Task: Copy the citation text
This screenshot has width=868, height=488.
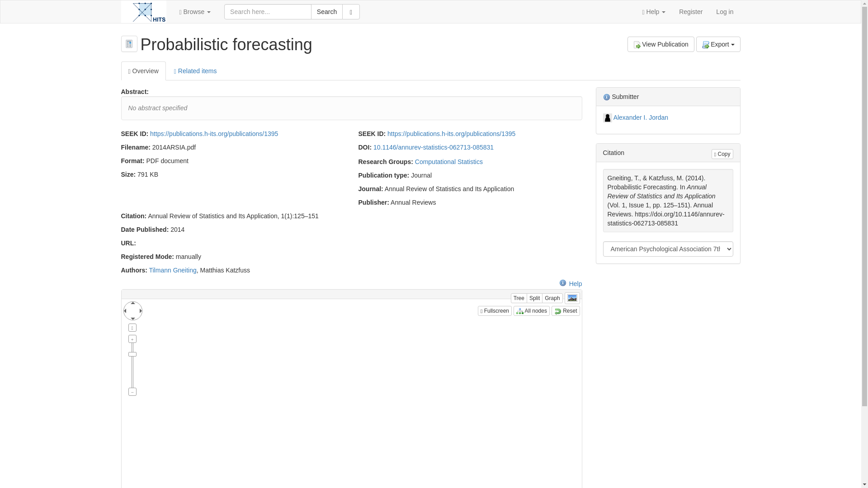Action: pyautogui.click(x=722, y=154)
